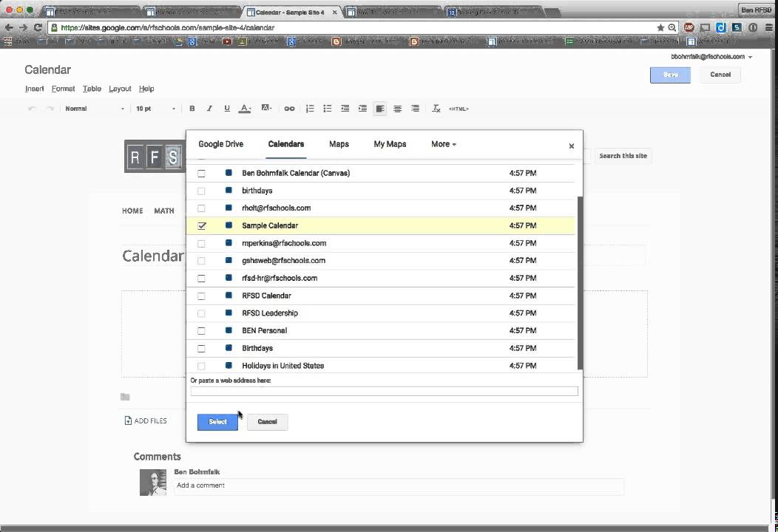Open the Insert menu

[x=34, y=89]
